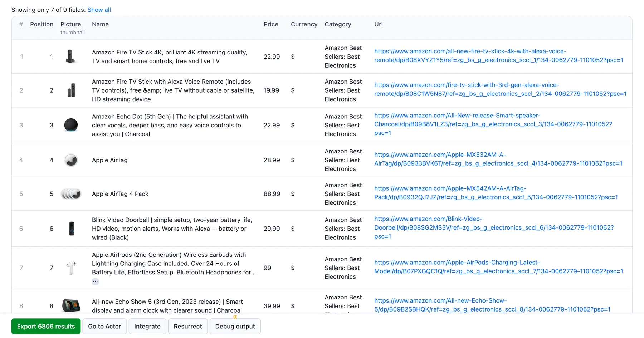Expand truncated AirPods name with ellipsis button

(x=95, y=281)
